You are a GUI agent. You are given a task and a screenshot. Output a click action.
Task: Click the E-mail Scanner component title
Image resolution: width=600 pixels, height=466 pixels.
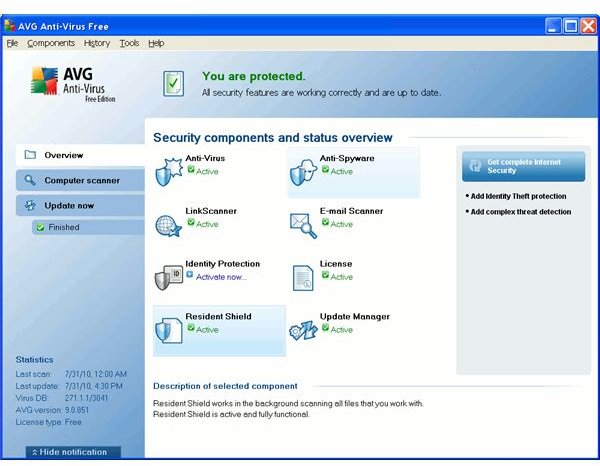[x=351, y=211]
